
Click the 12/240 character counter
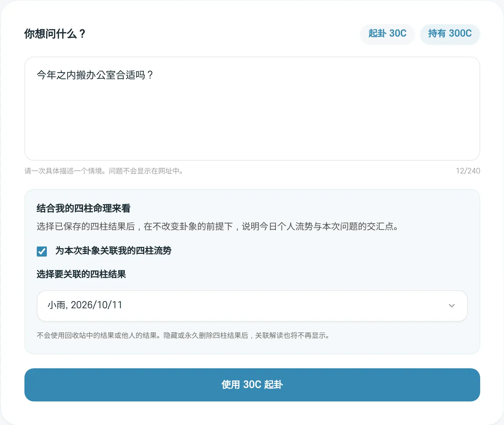point(468,171)
